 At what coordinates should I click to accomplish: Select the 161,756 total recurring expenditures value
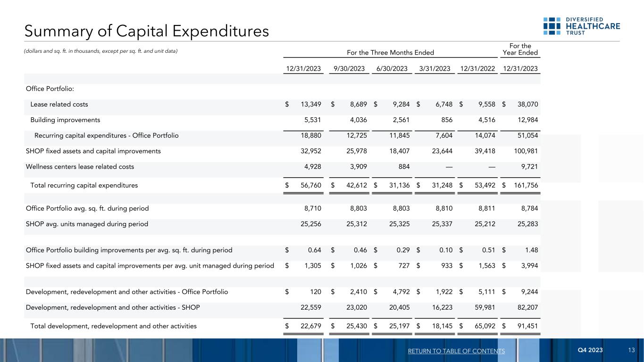pos(524,185)
